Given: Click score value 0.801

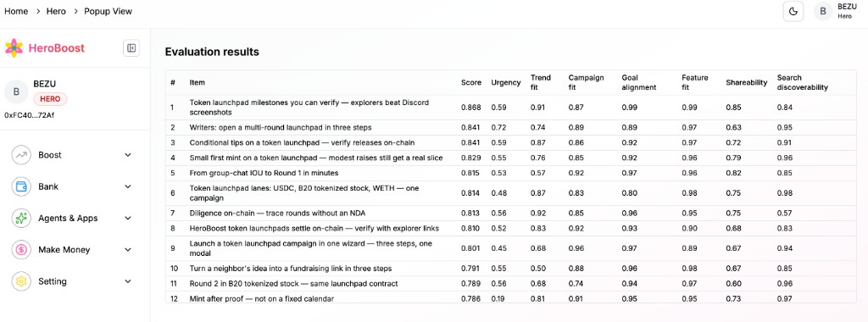Looking at the screenshot, I should 471,248.
